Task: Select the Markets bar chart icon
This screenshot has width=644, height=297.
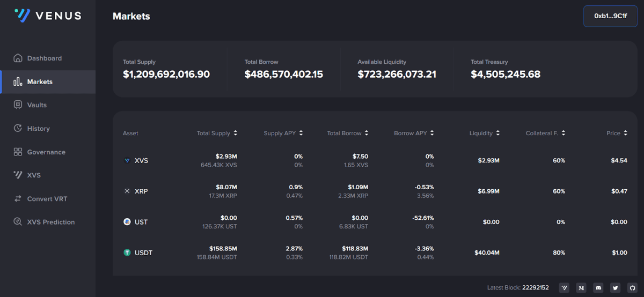Action: click(x=18, y=81)
